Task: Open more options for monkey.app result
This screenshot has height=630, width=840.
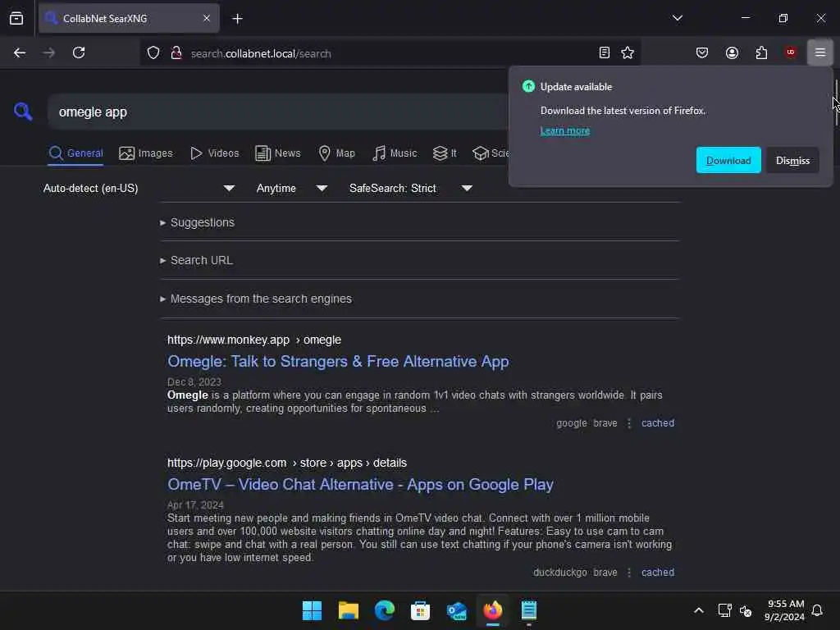Action: (629, 423)
